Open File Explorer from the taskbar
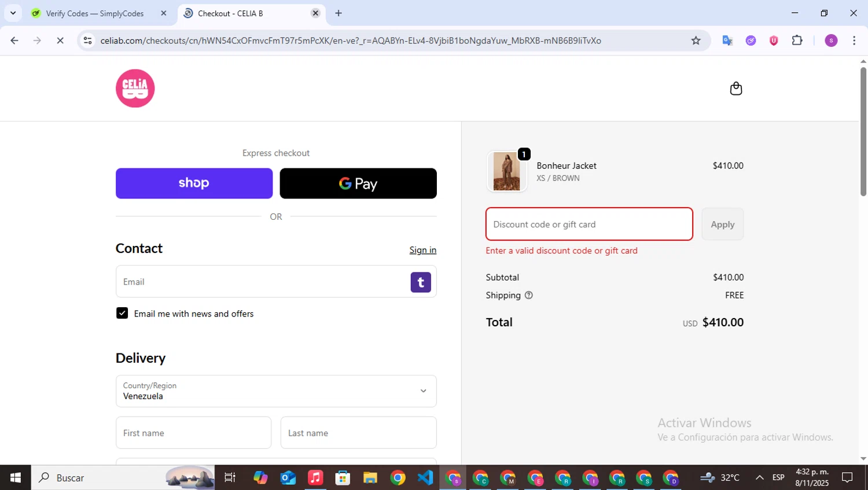Viewport: 868px width, 490px height. click(370, 478)
